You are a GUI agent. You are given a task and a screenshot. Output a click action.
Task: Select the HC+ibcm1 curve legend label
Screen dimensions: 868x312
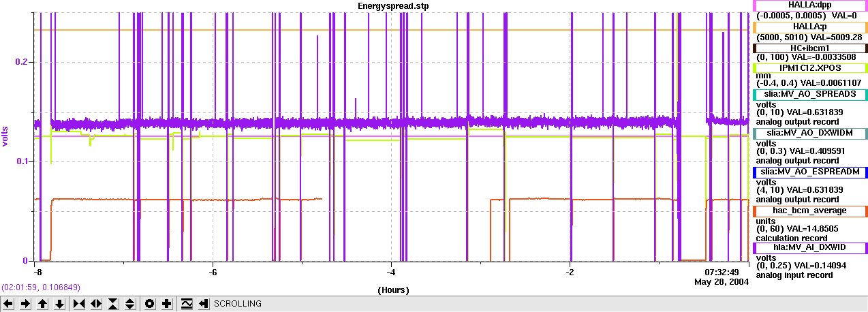[x=809, y=48]
